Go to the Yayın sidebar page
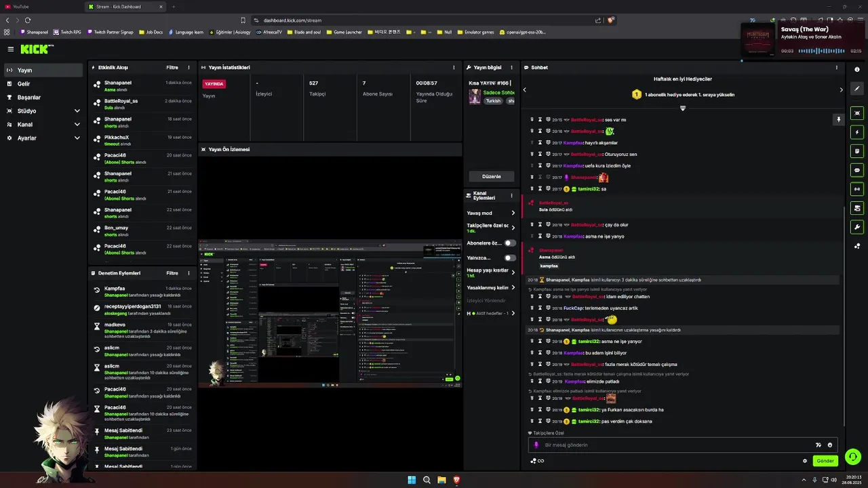The image size is (868, 488). pyautogui.click(x=43, y=70)
